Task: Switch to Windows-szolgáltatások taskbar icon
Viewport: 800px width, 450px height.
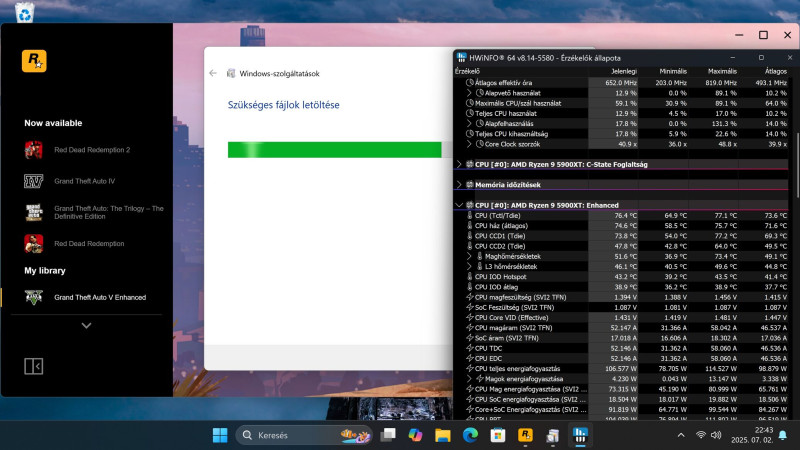Action: [x=553, y=435]
